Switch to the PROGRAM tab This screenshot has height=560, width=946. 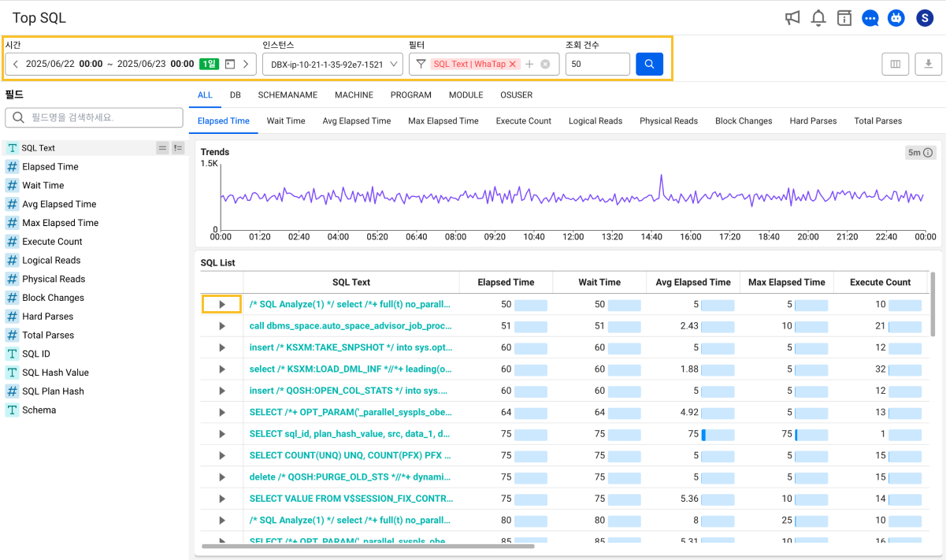410,95
